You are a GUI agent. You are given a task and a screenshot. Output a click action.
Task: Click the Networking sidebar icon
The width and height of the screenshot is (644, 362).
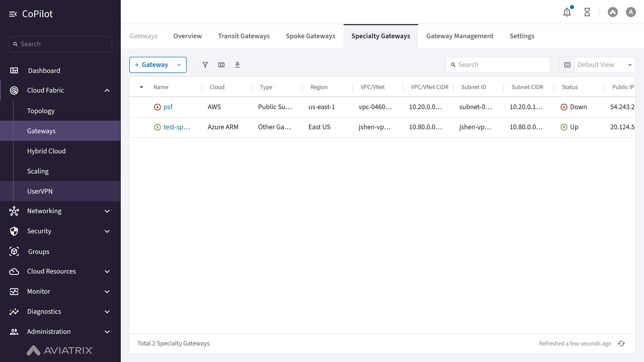tap(14, 211)
